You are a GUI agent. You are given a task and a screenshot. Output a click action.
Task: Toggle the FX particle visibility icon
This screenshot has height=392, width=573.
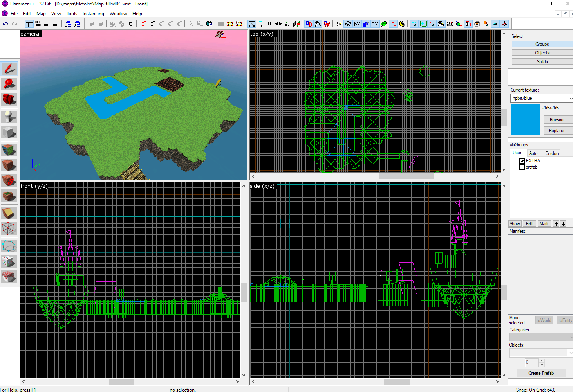[x=432, y=24]
